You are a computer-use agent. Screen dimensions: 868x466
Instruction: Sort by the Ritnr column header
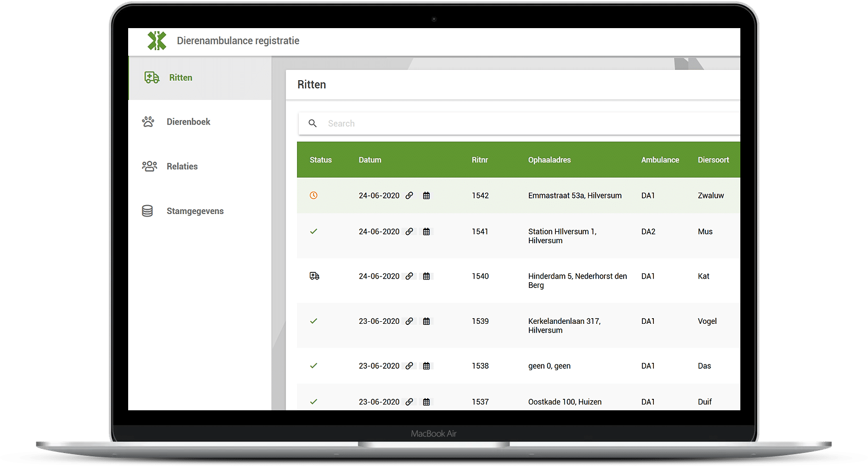pos(479,160)
